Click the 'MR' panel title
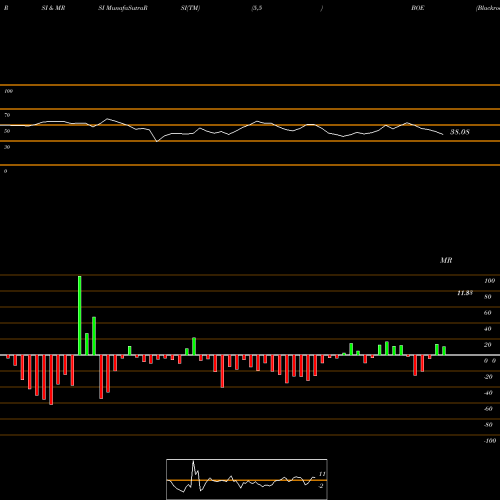The width and height of the screenshot is (500, 500). click(446, 260)
